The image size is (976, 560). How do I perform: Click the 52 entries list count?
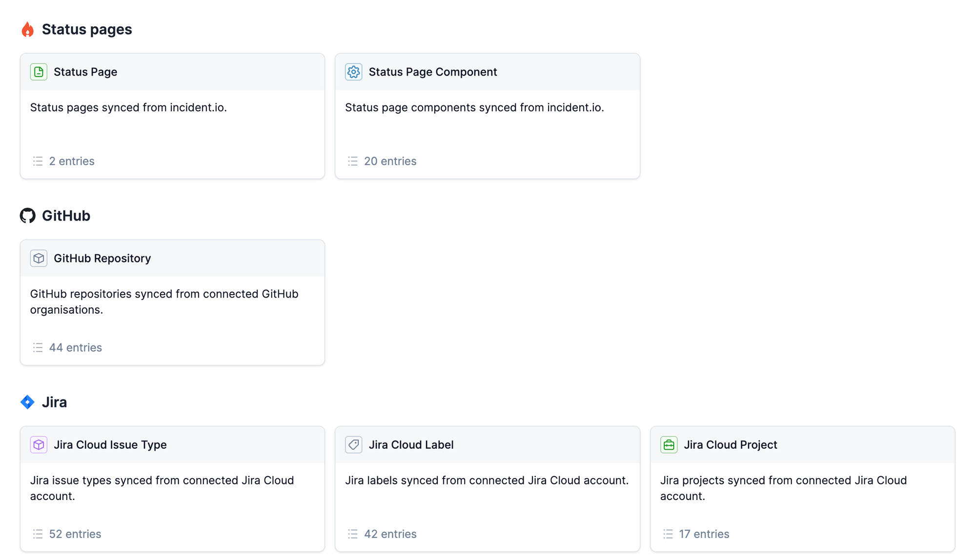click(75, 534)
